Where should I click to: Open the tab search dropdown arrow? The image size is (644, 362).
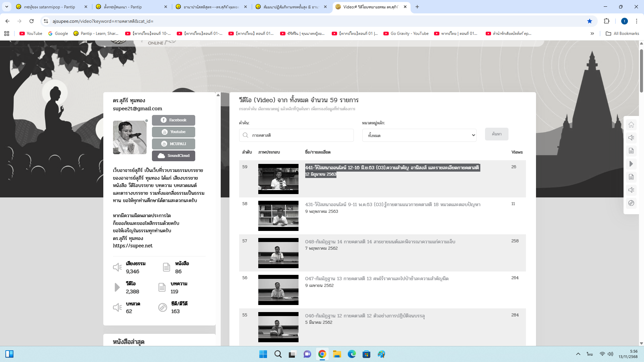click(7, 7)
